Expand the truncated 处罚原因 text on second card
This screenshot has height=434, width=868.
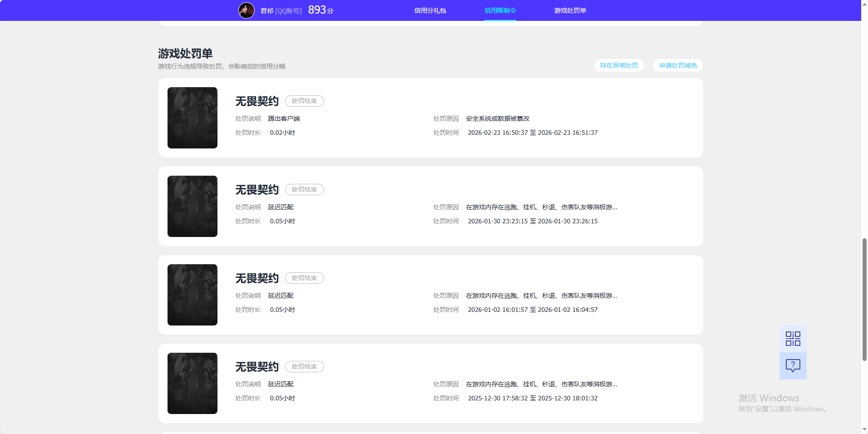point(540,207)
